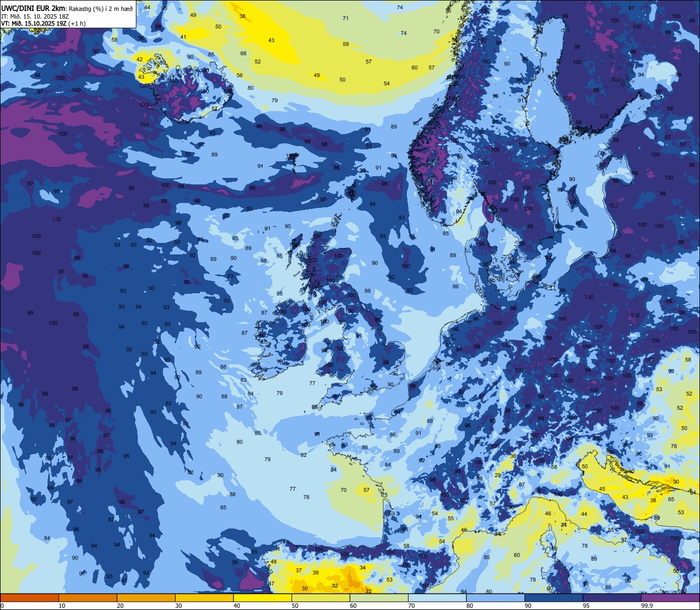Image resolution: width=700 pixels, height=610 pixels.
Task: Click the 10–20 % orange legend swatch
Action: coord(87,597)
